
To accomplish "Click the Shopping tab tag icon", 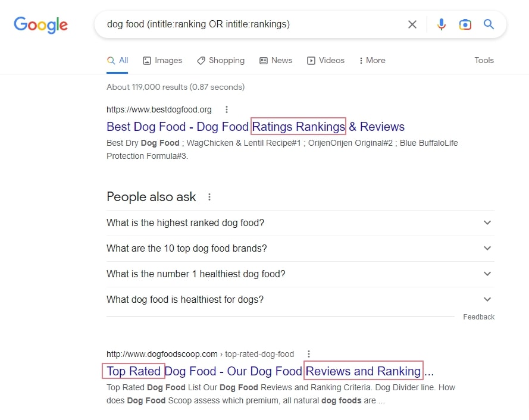I will (201, 61).
